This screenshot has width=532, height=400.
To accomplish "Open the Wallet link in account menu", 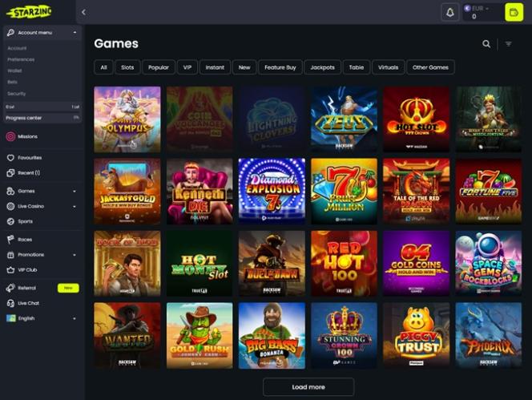I will coord(14,71).
